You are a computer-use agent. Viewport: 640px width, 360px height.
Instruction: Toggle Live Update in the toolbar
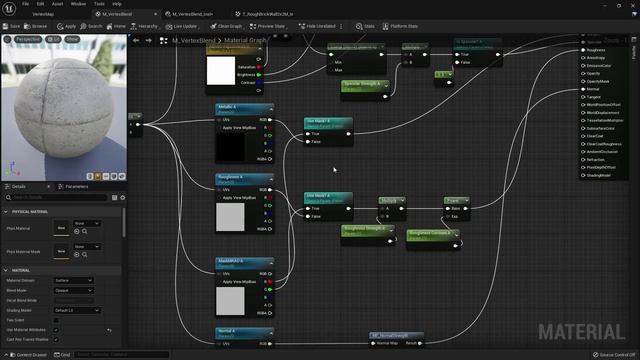[182, 26]
